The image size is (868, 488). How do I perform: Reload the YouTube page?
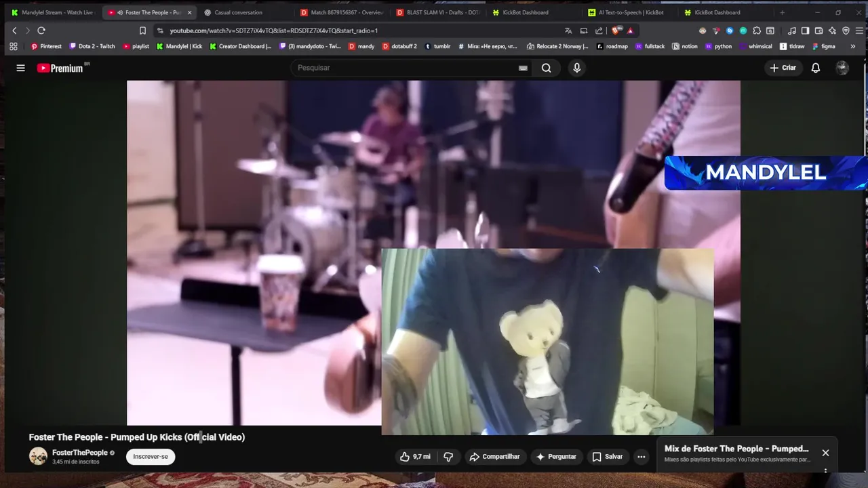(x=41, y=30)
